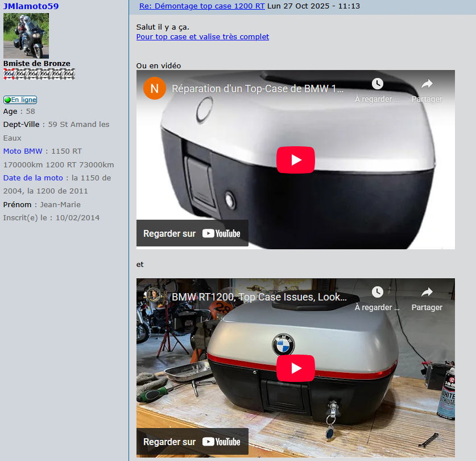Image resolution: width=476 pixels, height=461 pixels.
Task: Click the YouTube logo under second video
Action: pyautogui.click(x=221, y=442)
